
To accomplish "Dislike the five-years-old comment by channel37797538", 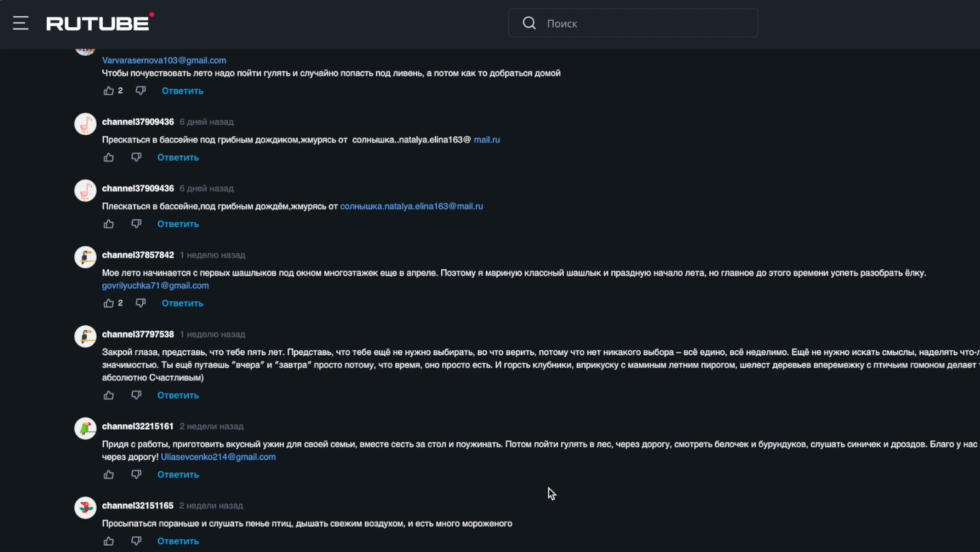I will [x=136, y=395].
